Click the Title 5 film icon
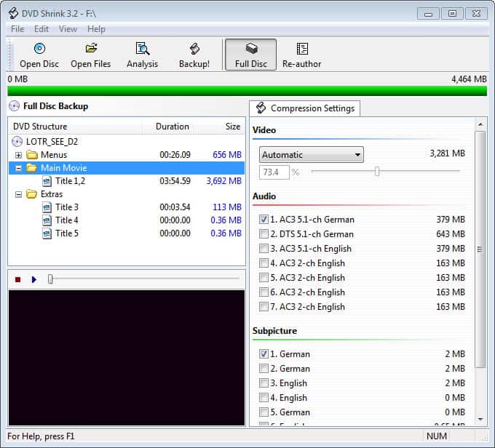Viewport: 495px width, 448px height. 47,233
